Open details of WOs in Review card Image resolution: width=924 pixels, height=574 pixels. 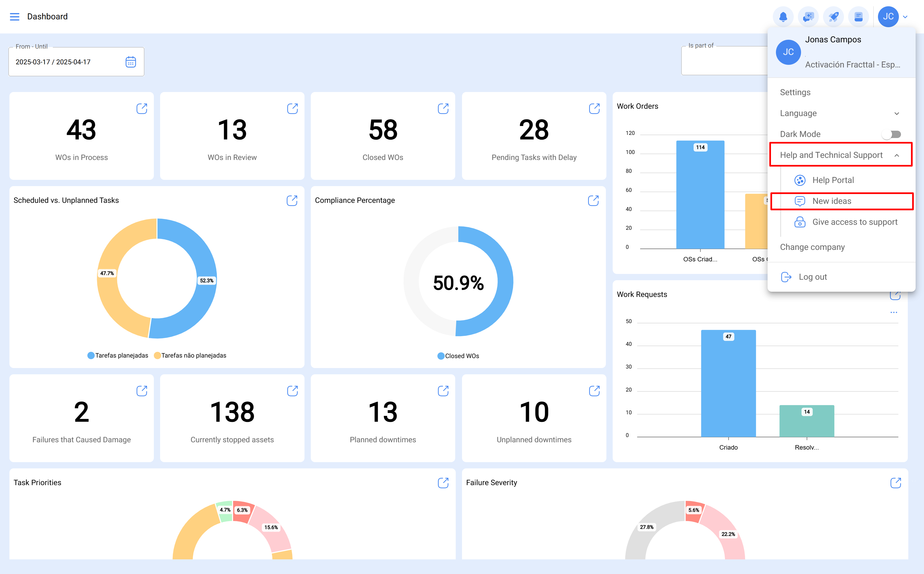[x=292, y=108]
